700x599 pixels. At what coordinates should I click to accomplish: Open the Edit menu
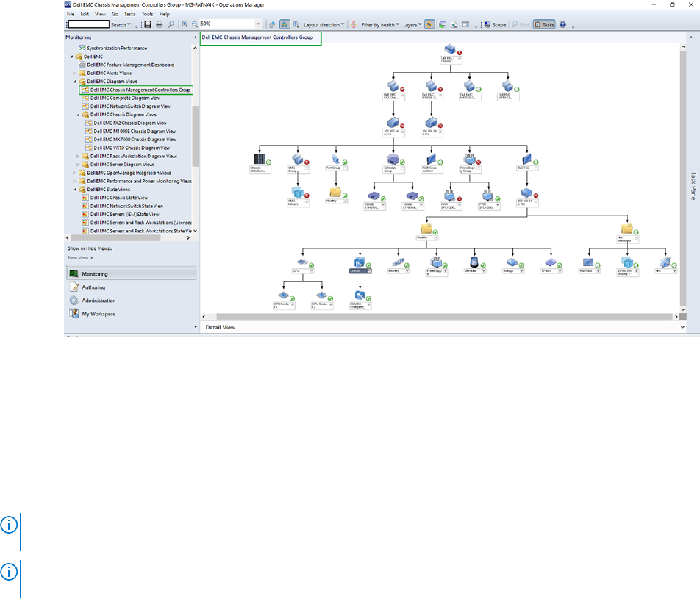tap(85, 14)
